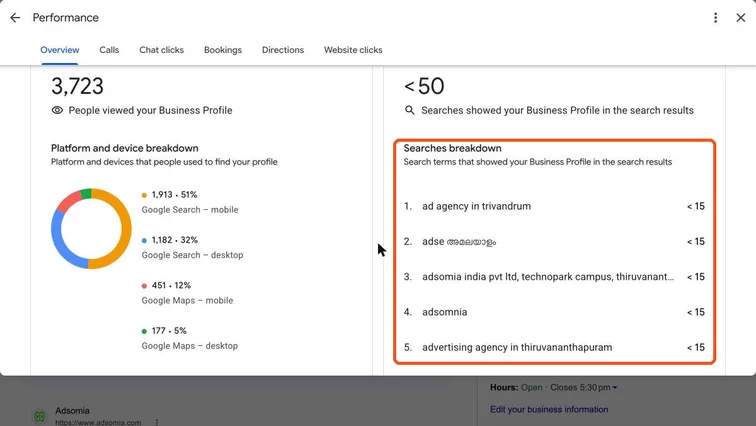Click the '1,913 · 51%' value
Viewport: 756px width, 426px height.
(175, 195)
